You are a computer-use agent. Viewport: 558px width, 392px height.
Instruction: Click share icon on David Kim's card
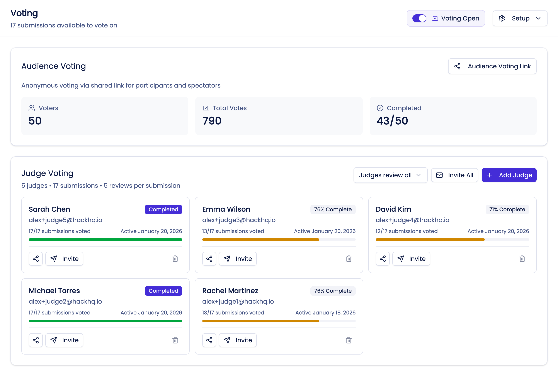pos(383,259)
